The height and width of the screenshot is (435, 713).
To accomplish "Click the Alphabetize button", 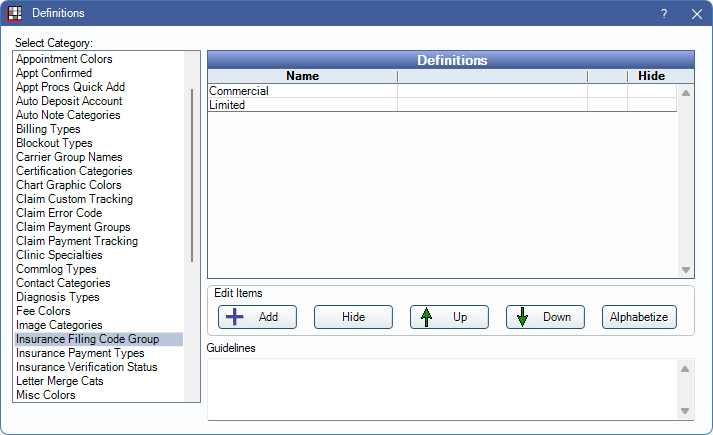I will (x=639, y=317).
